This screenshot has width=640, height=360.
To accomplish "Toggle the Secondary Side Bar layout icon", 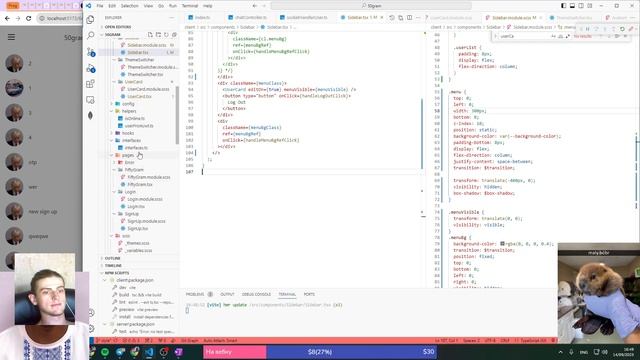I will pos(581,6).
